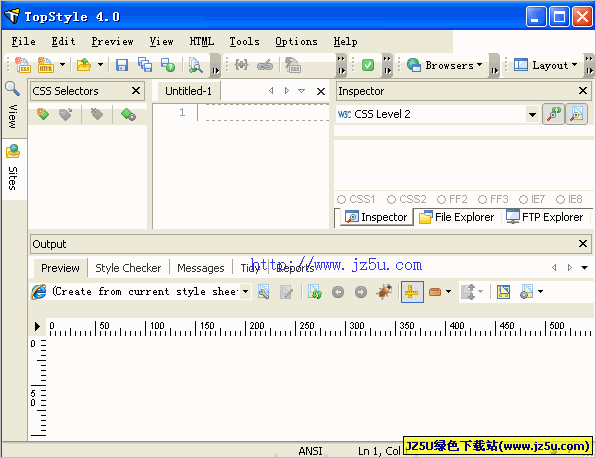Viewport: 596px width, 458px height.
Task: Open the Preview menu
Action: coord(113,41)
